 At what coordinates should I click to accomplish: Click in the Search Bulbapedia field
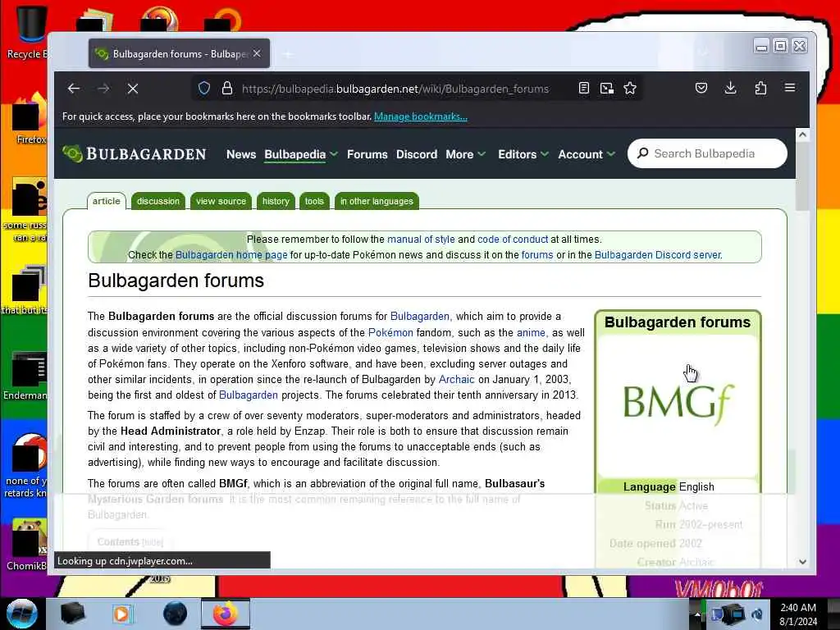click(707, 153)
